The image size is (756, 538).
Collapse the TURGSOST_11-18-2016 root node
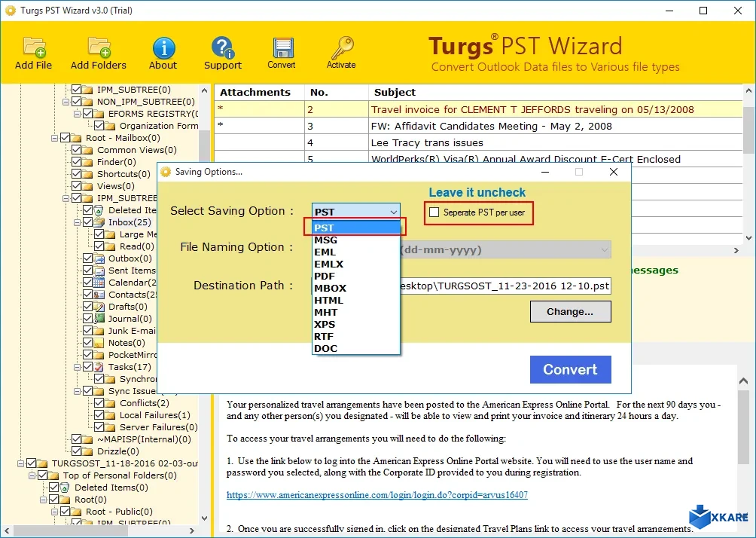pyautogui.click(x=21, y=463)
